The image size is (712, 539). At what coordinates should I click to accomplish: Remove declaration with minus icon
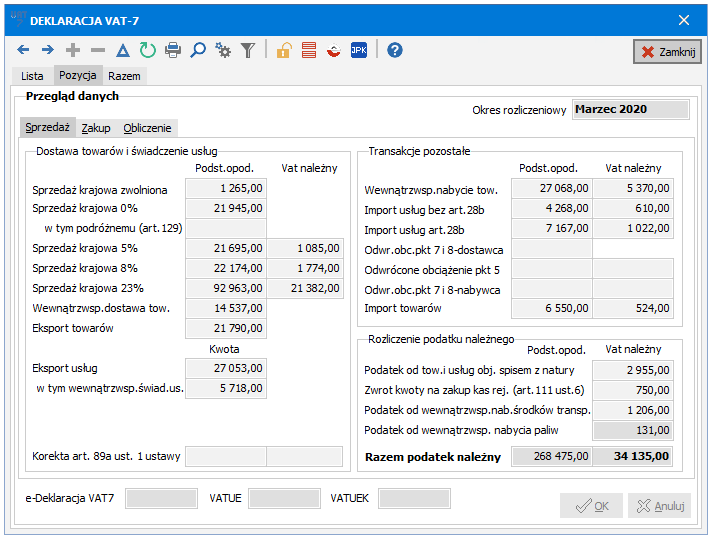coord(98,50)
